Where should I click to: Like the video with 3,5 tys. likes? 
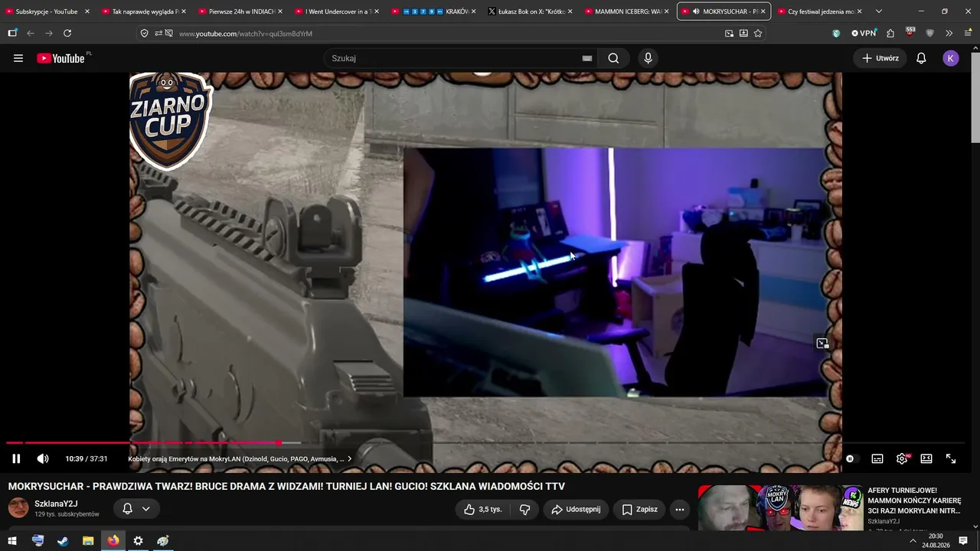482,510
